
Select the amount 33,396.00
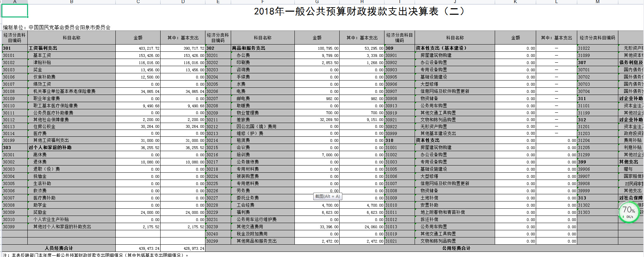pos(317,227)
